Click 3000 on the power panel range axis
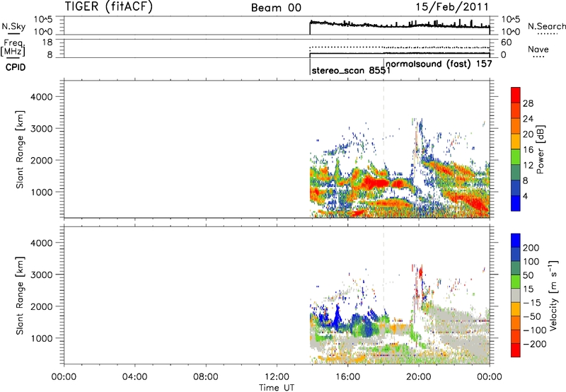 point(41,129)
